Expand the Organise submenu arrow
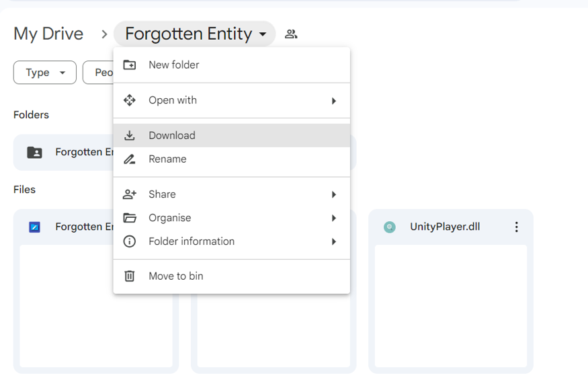Viewport: 588px width, 388px height. tap(334, 219)
